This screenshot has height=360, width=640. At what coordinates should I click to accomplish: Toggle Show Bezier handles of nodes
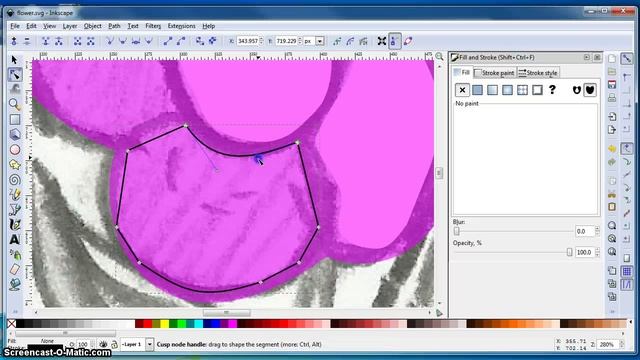coord(395,41)
